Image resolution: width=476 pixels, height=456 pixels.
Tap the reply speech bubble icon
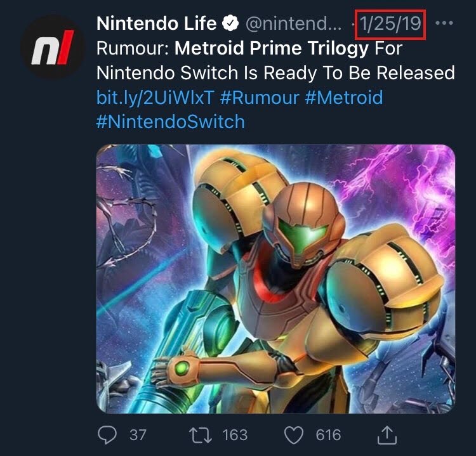[x=108, y=434]
